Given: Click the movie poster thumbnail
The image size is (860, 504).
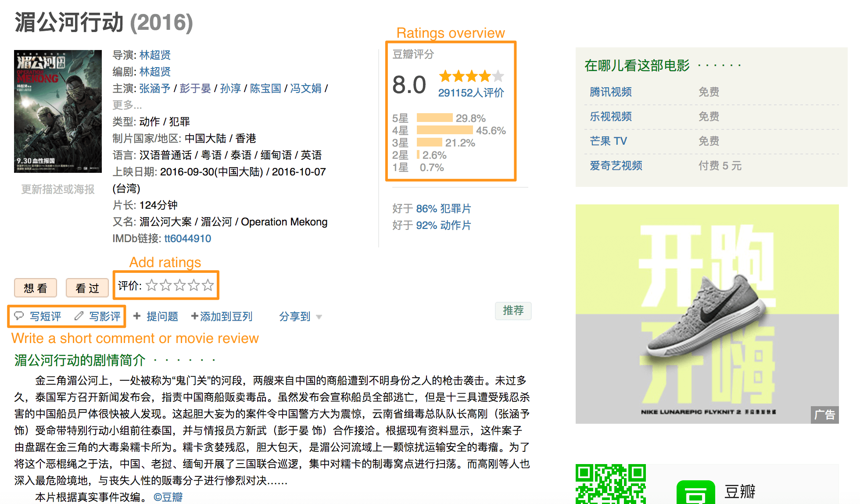Looking at the screenshot, I should (x=58, y=111).
